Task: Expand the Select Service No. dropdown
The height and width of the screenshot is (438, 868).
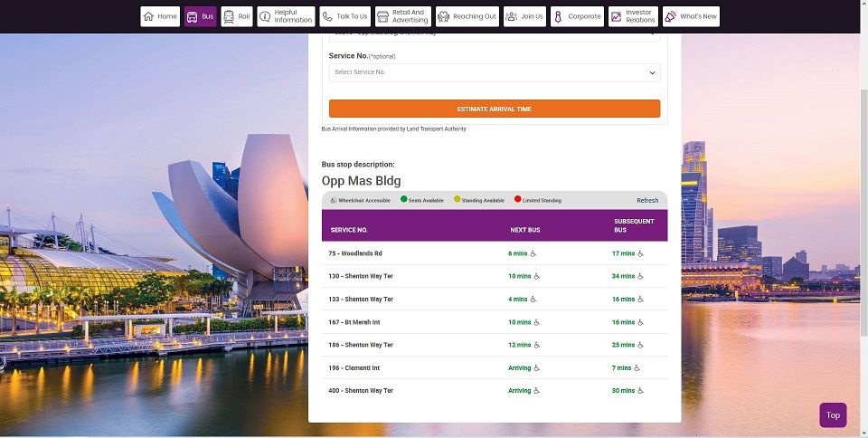Action: 495,72
